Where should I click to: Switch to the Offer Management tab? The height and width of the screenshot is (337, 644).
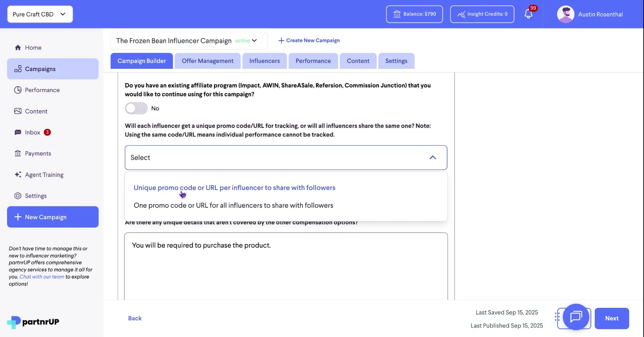pyautogui.click(x=207, y=61)
